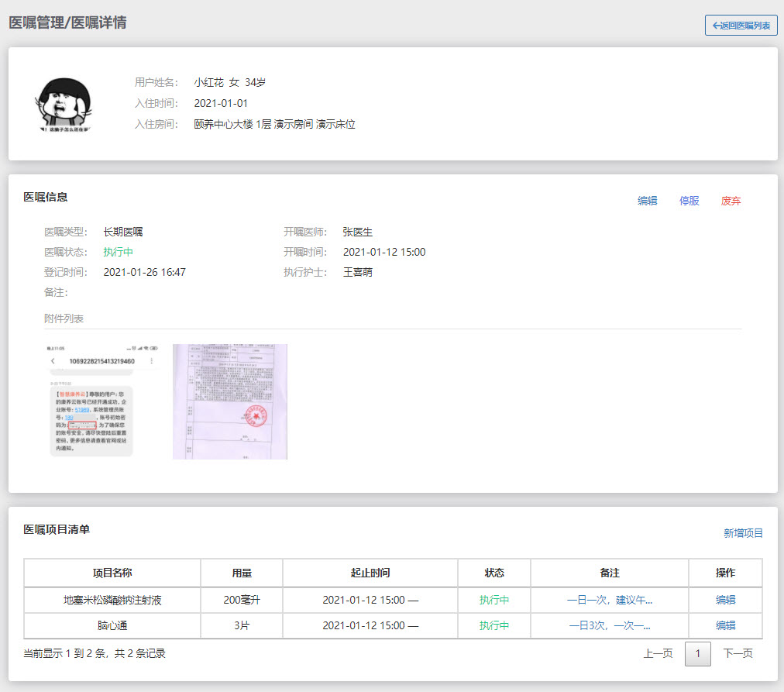
Task: Go to 上一页 in pagination
Action: (658, 653)
